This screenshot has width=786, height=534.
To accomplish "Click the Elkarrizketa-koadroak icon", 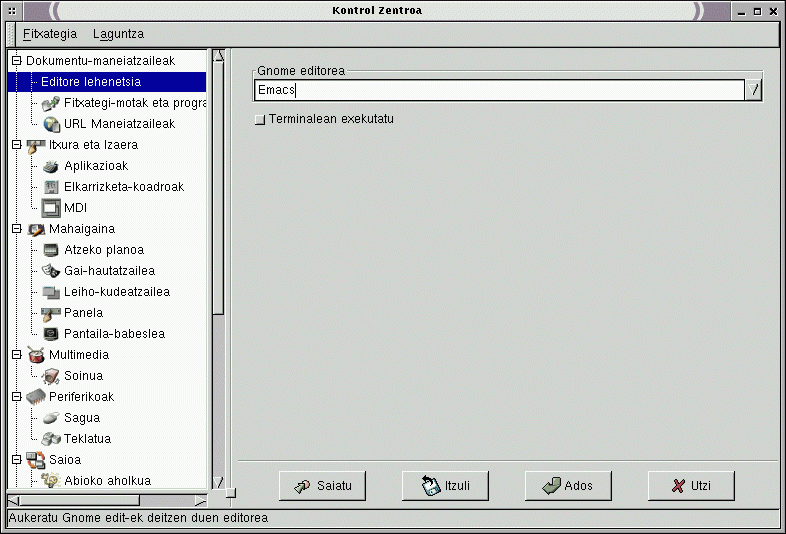I will [51, 187].
